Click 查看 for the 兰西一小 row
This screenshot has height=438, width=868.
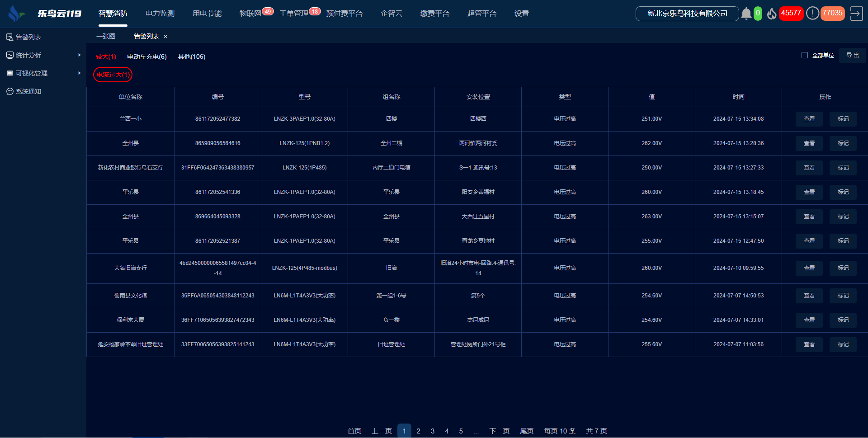(809, 119)
